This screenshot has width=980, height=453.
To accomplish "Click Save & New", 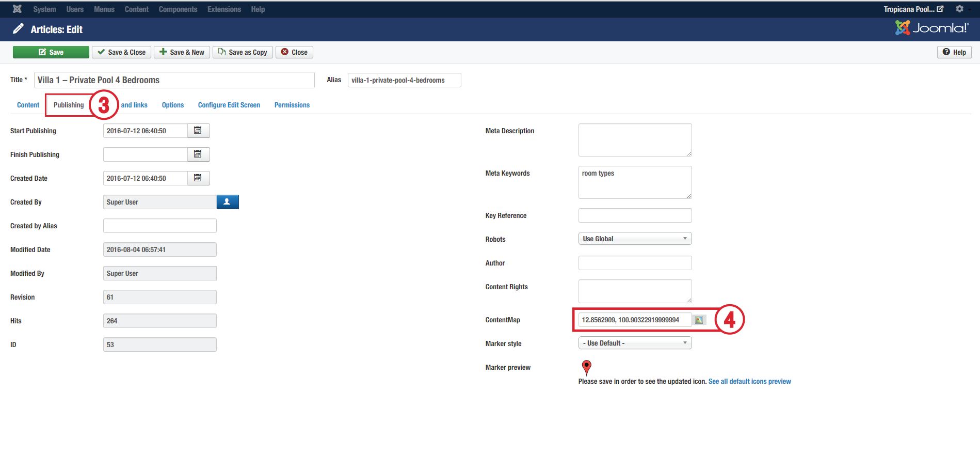I will 182,52.
